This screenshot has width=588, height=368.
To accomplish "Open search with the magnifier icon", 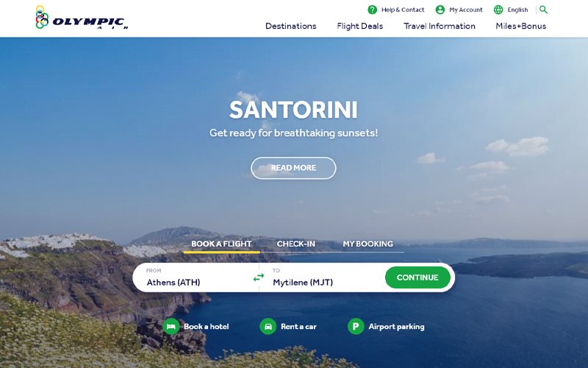I will point(543,10).
